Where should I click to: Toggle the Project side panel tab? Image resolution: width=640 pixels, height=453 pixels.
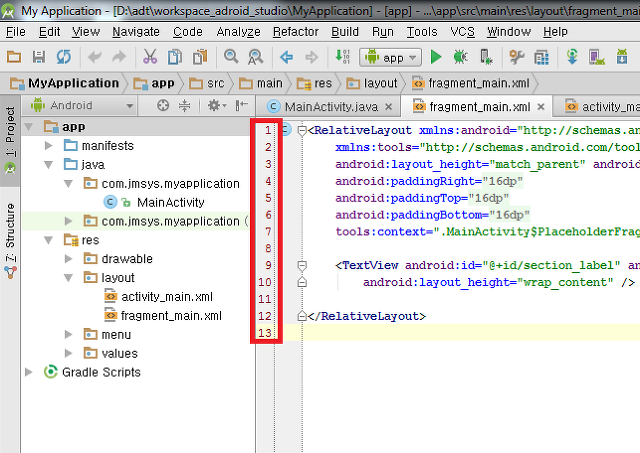(10, 140)
